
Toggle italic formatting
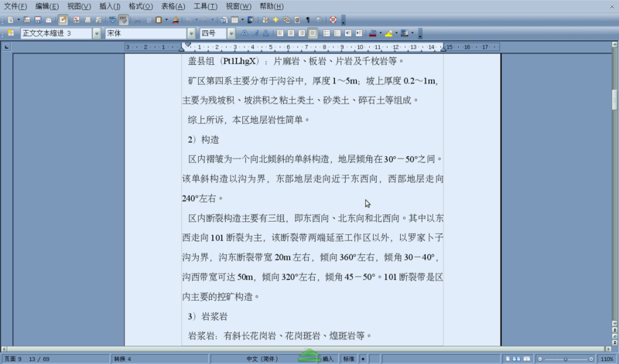[255, 33]
